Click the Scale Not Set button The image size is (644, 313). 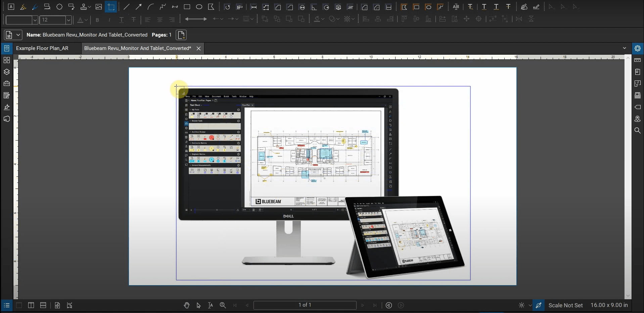click(566, 305)
